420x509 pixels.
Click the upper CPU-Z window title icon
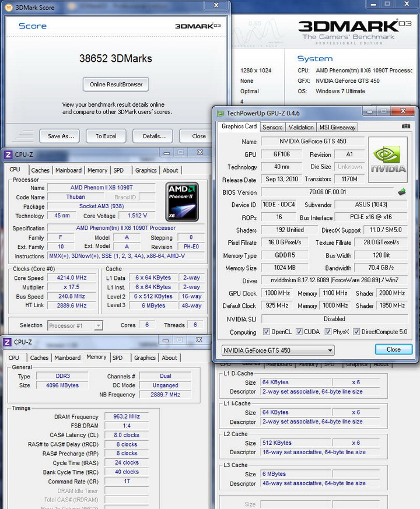pos(8,155)
